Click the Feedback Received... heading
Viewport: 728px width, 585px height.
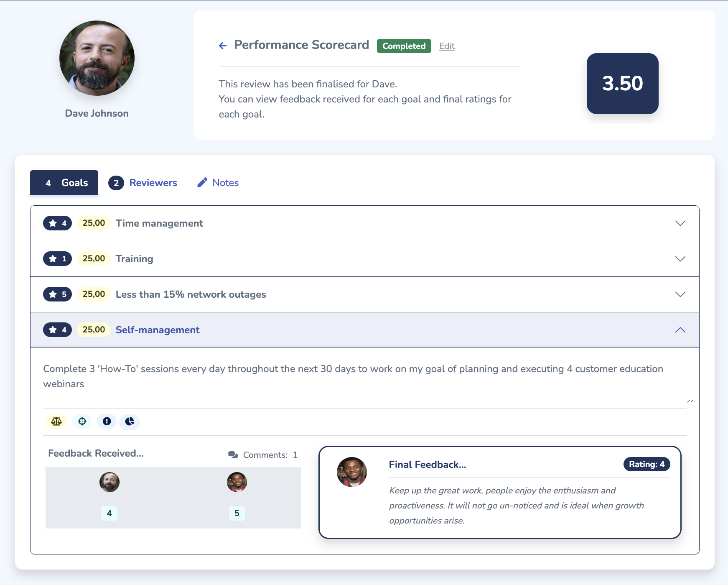click(96, 453)
